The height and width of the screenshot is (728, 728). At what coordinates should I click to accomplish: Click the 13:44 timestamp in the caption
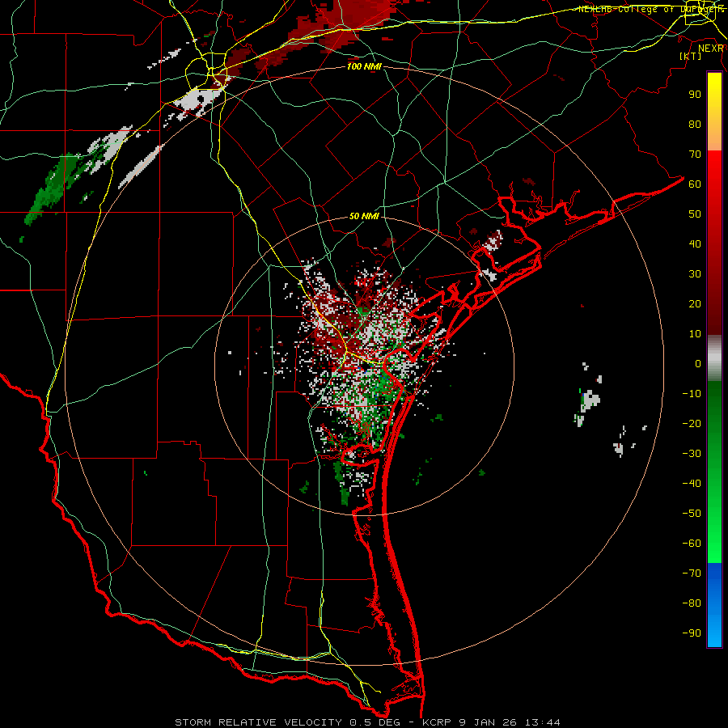543,722
